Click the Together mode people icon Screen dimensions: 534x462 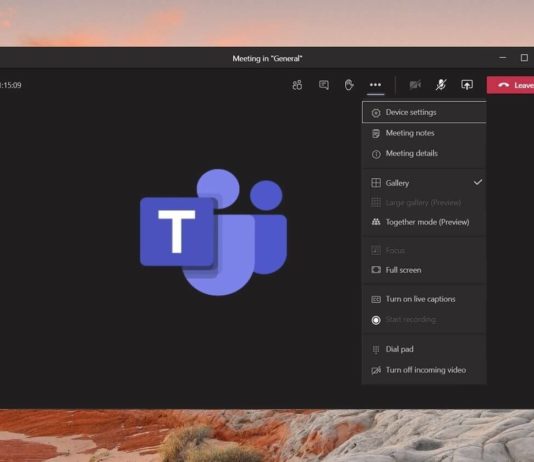point(376,222)
